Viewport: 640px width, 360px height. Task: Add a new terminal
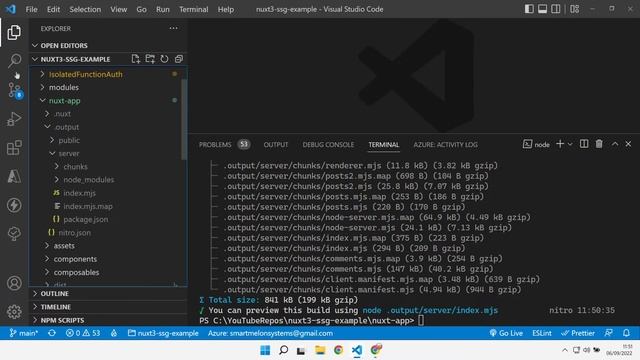point(560,144)
